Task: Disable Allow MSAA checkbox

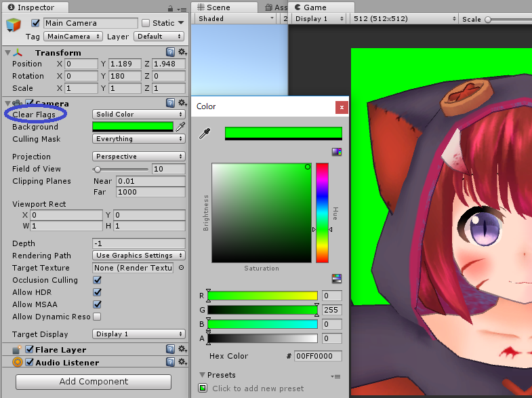Action: (x=98, y=304)
